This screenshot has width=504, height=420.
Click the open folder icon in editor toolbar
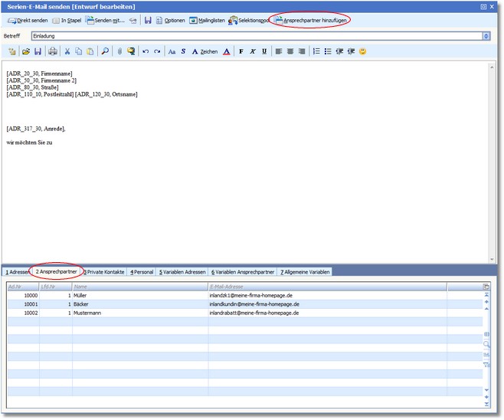[26, 51]
